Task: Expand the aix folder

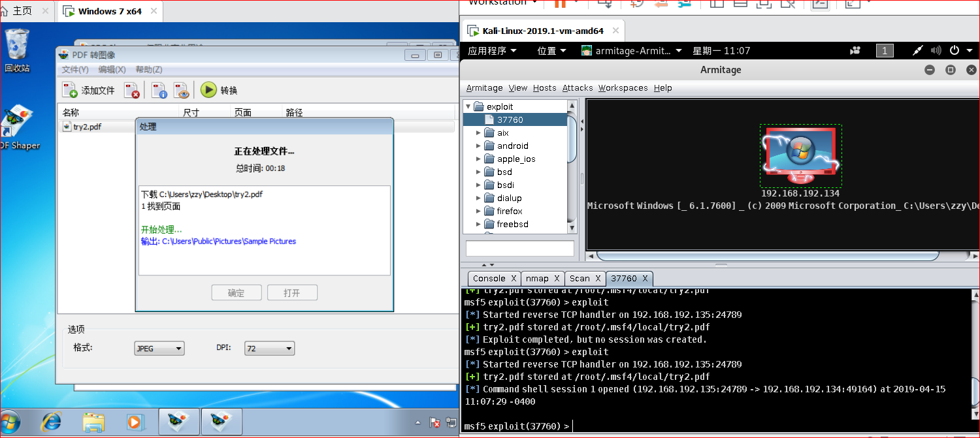Action: (478, 133)
